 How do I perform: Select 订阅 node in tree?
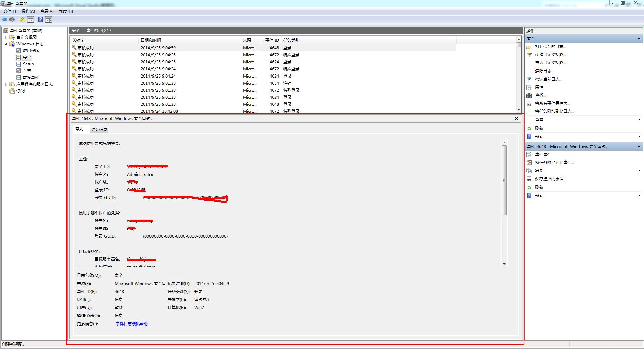coord(20,91)
